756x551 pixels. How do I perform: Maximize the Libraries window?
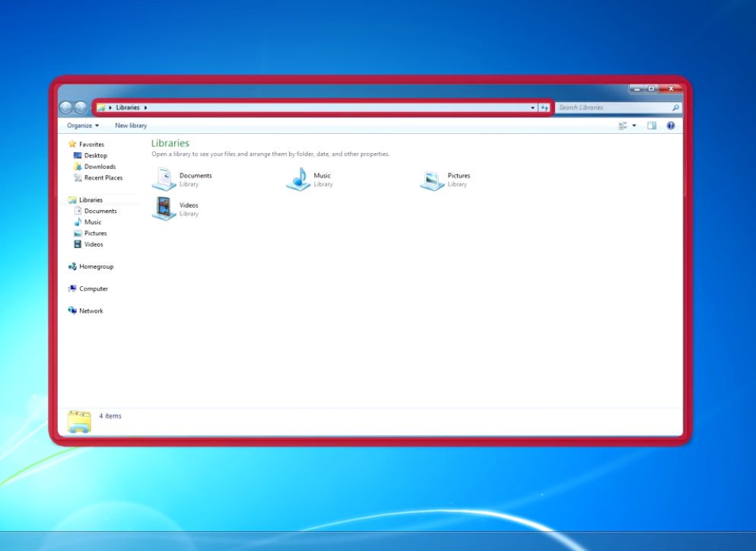pos(651,89)
